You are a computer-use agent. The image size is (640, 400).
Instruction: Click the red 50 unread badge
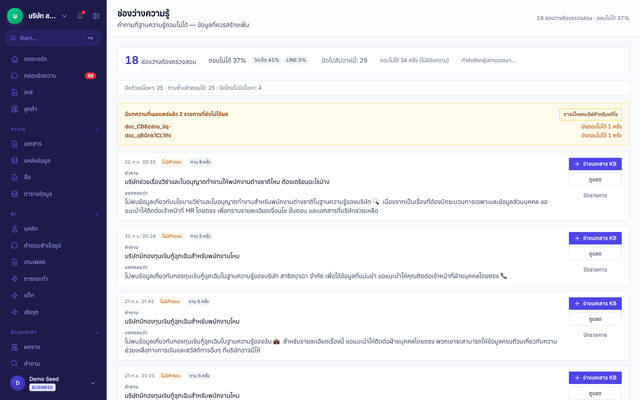[x=90, y=76]
